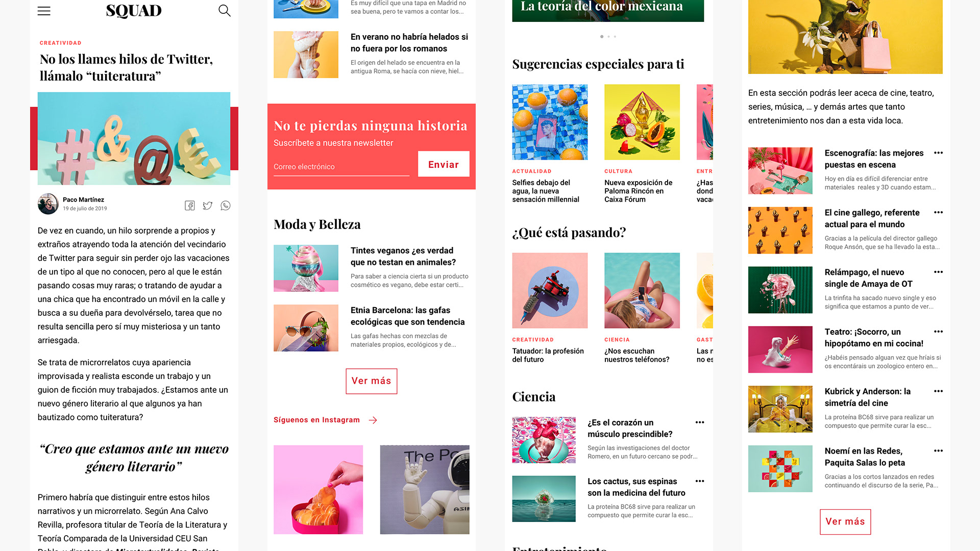This screenshot has width=980, height=551.
Task: Click the arrow beside Síguenos en Instagram
Action: pyautogui.click(x=373, y=420)
